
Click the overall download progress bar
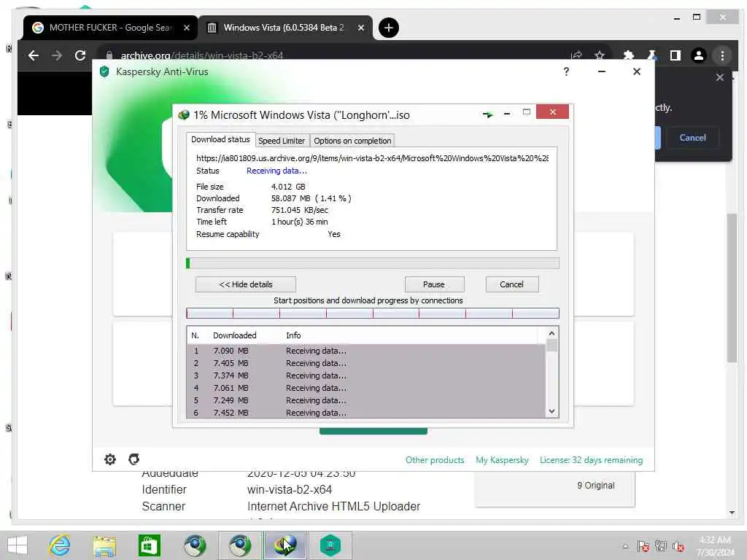[373, 263]
